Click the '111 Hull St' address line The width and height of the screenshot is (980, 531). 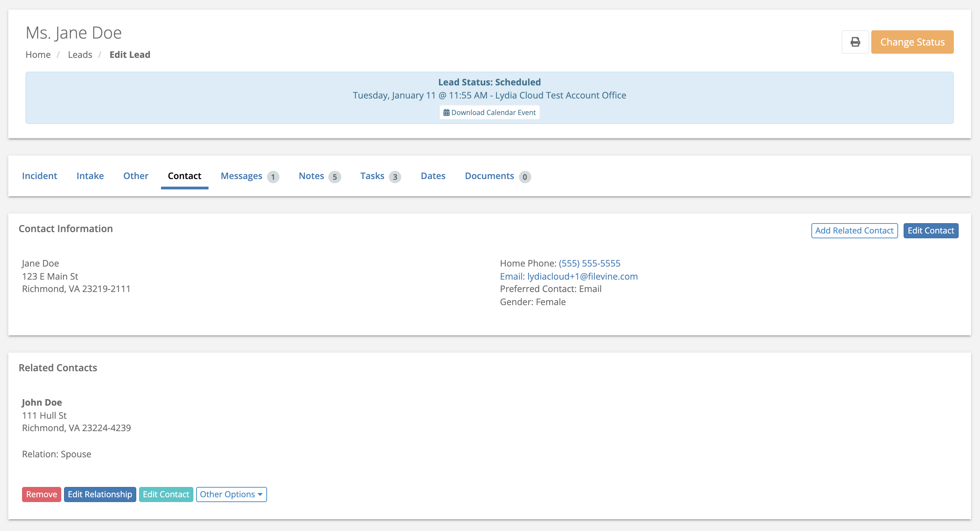coord(44,415)
